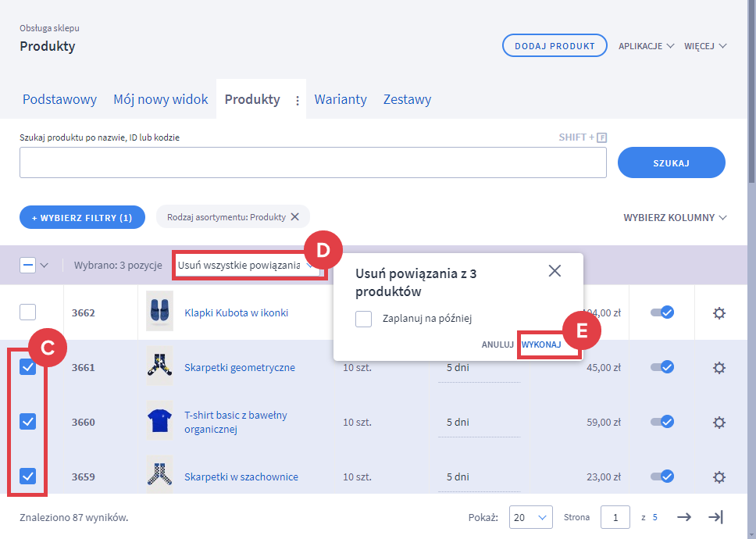
Task: Check the box for product 3662
Action: tap(27, 312)
